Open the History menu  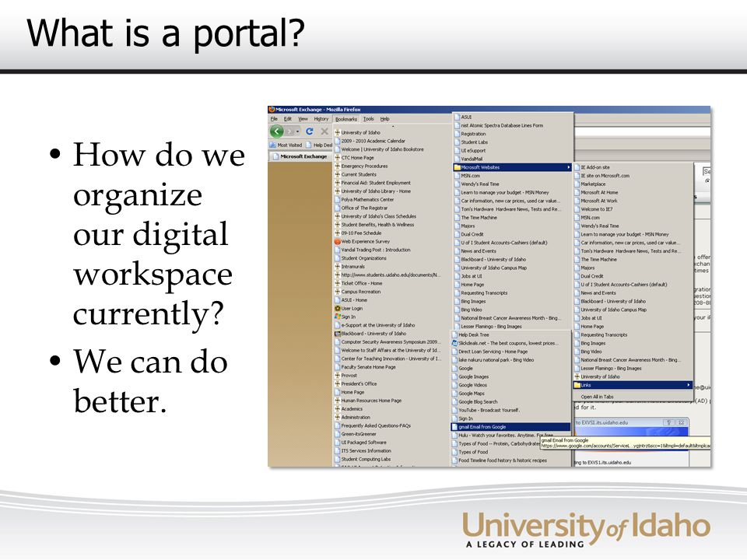(321, 119)
